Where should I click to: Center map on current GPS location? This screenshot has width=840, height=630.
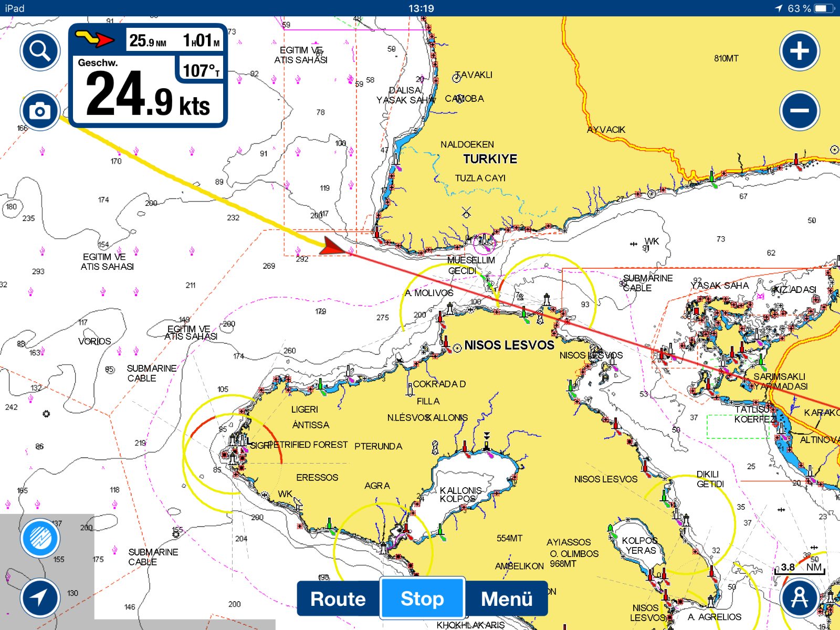[40, 597]
